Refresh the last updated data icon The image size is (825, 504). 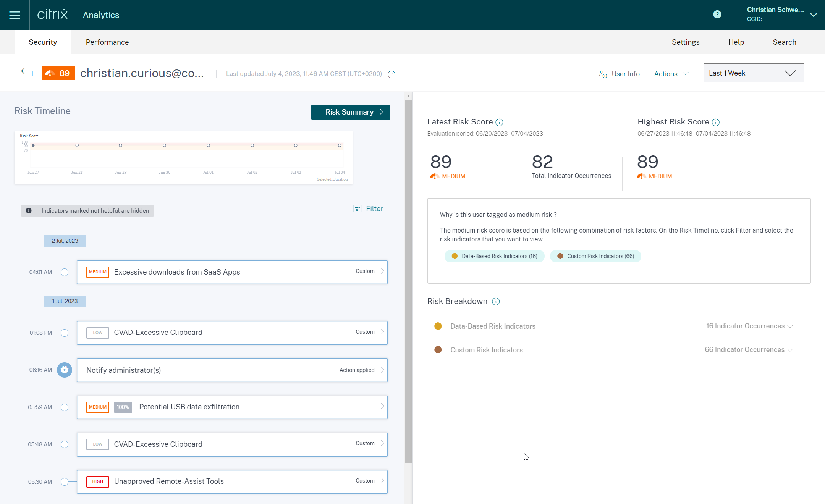[391, 74]
